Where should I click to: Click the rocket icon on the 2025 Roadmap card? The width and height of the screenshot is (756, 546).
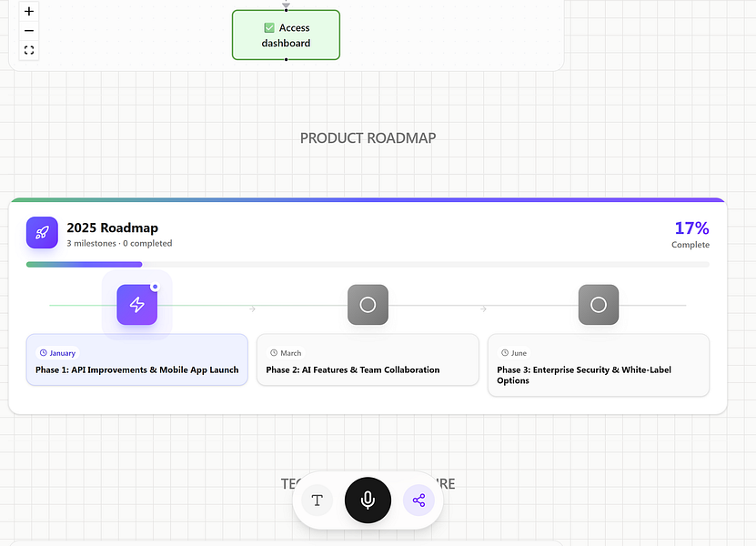point(42,233)
